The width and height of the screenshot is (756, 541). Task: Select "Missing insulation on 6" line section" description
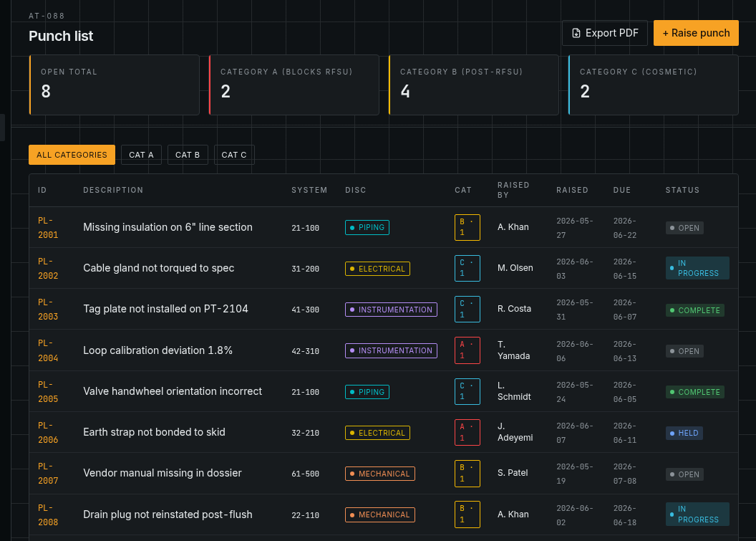168,227
